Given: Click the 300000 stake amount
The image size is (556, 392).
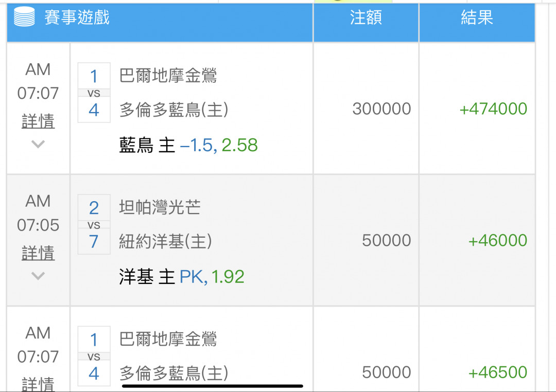Looking at the screenshot, I should point(381,109).
